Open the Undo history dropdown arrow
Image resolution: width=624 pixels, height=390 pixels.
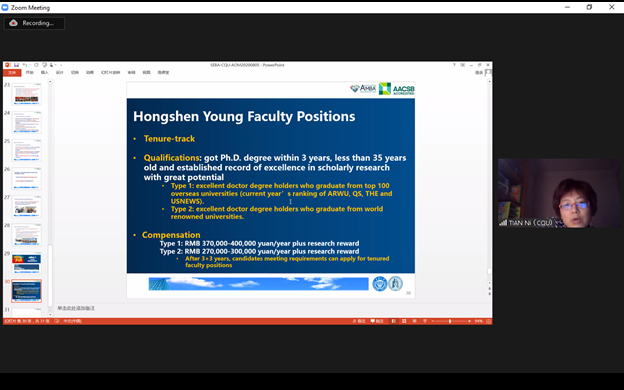click(29, 65)
